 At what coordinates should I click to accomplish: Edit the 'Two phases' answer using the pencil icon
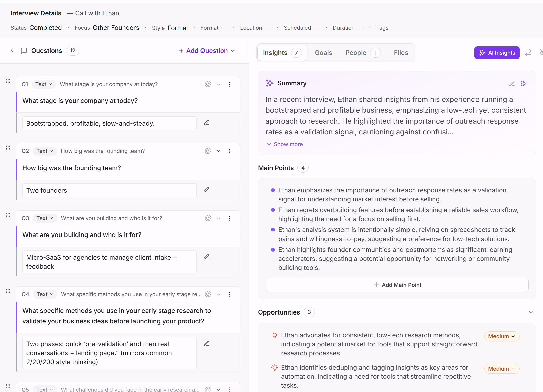(206, 343)
